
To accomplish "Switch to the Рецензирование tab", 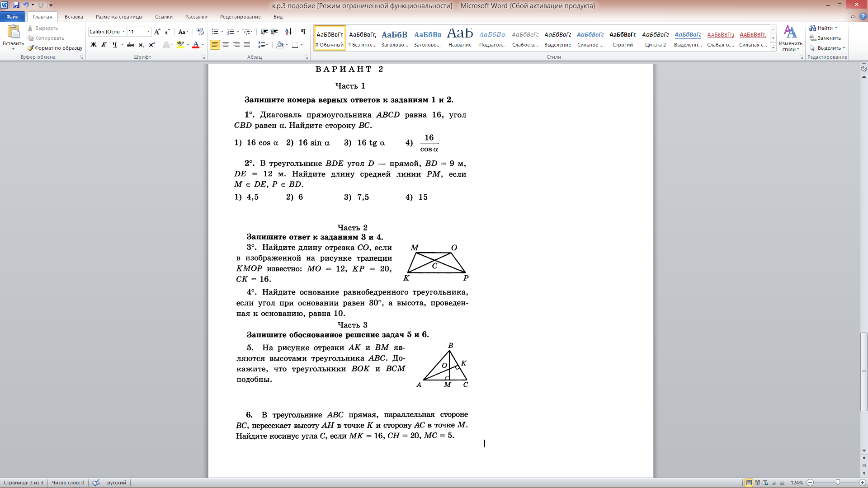I will pos(240,17).
